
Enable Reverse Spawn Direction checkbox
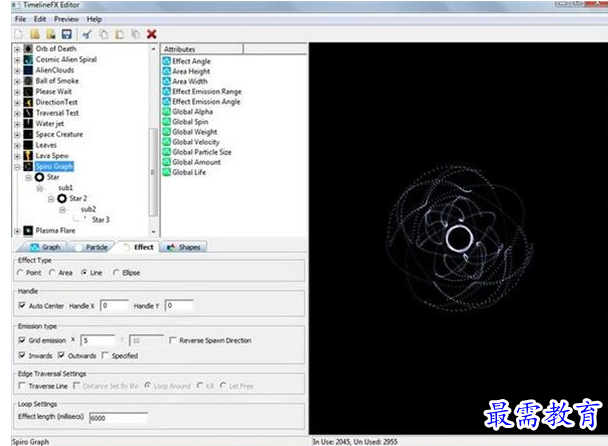[x=173, y=340]
